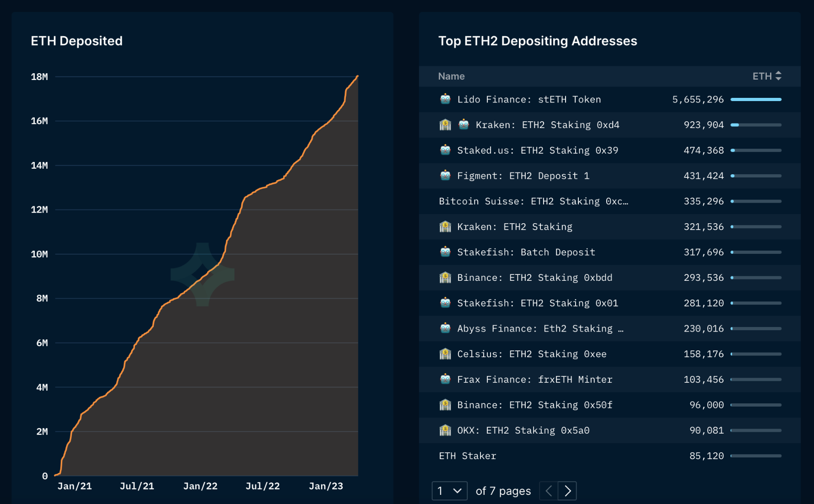Click the 'of 7 pages' pagination text
Screen dimensions: 814x504
tap(503, 491)
